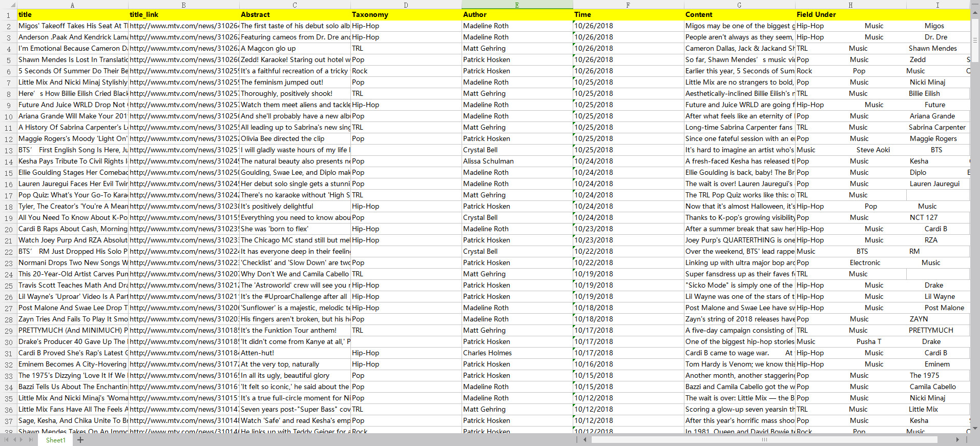
Task: Click the horizontal scrollbar right arrow
Action: coord(957,440)
